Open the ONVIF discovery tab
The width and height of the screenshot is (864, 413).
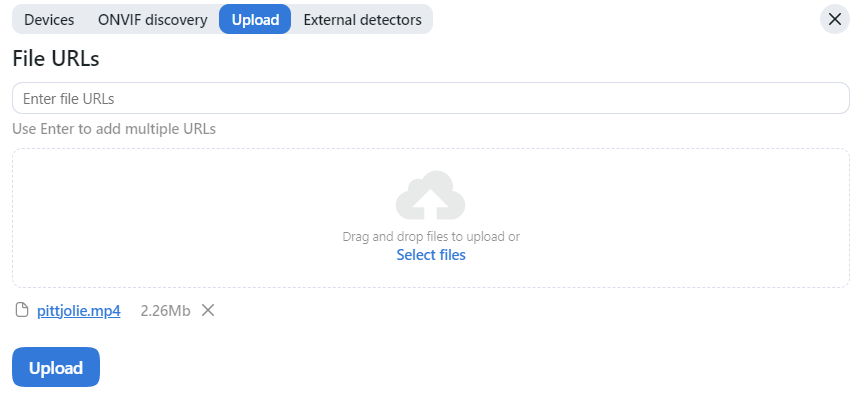click(x=152, y=19)
